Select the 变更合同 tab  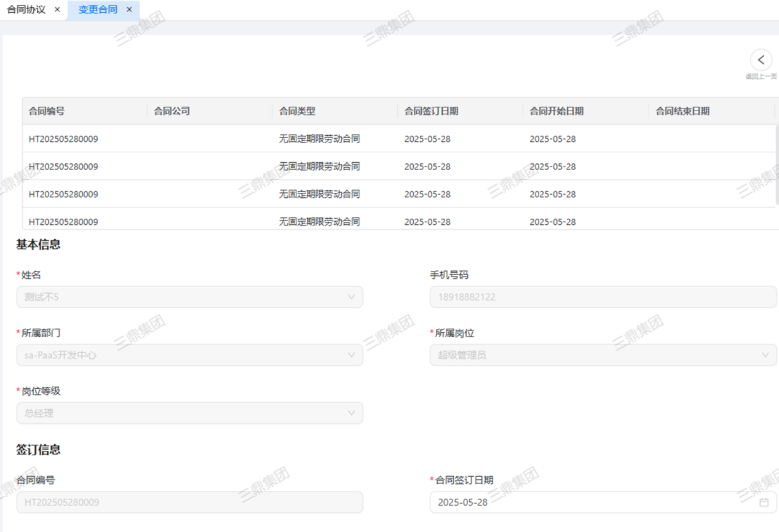click(x=98, y=10)
